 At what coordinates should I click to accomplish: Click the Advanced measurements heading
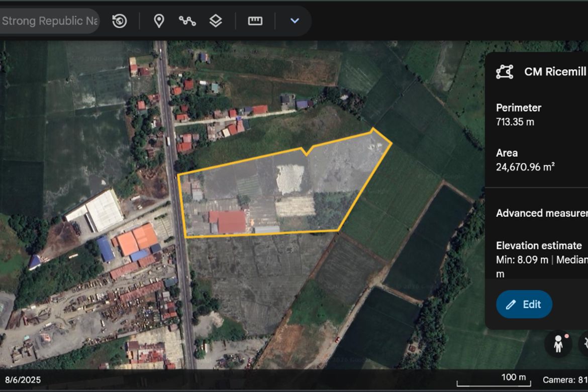point(541,213)
